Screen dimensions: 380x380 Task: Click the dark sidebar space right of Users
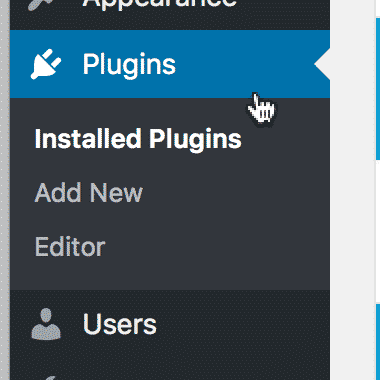(x=243, y=324)
